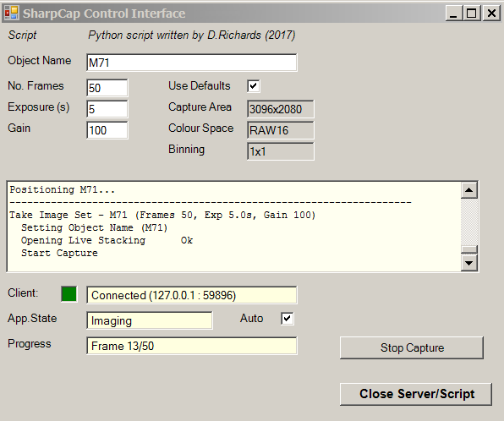Click the 'Use Defaults' label
Image resolution: width=504 pixels, height=421 pixels.
click(x=200, y=86)
